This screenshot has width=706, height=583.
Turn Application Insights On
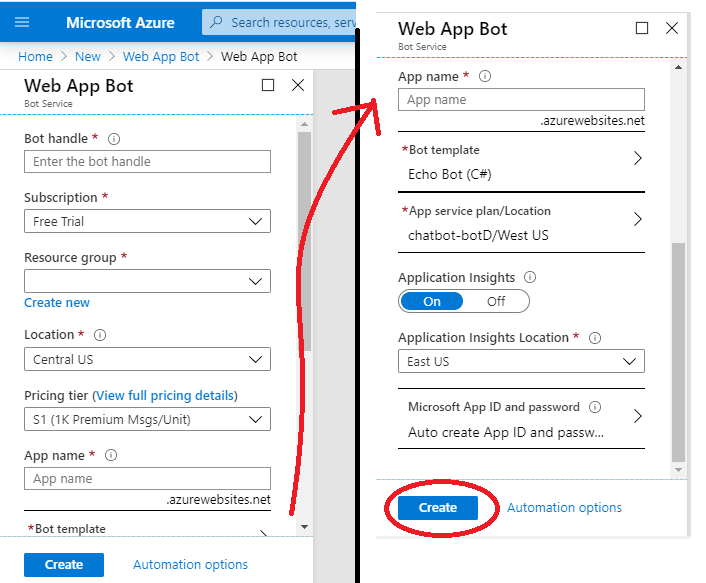432,301
